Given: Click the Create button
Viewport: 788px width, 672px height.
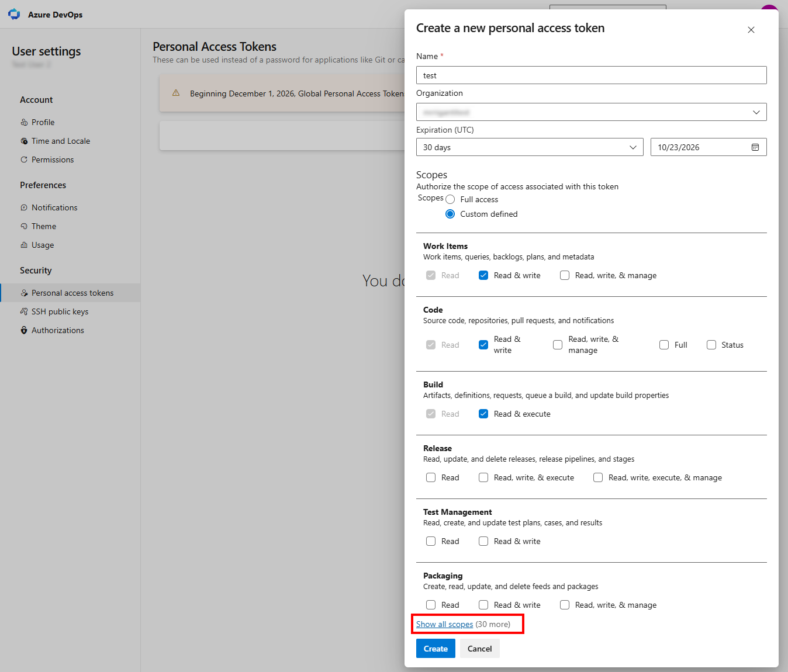Looking at the screenshot, I should tap(436, 649).
